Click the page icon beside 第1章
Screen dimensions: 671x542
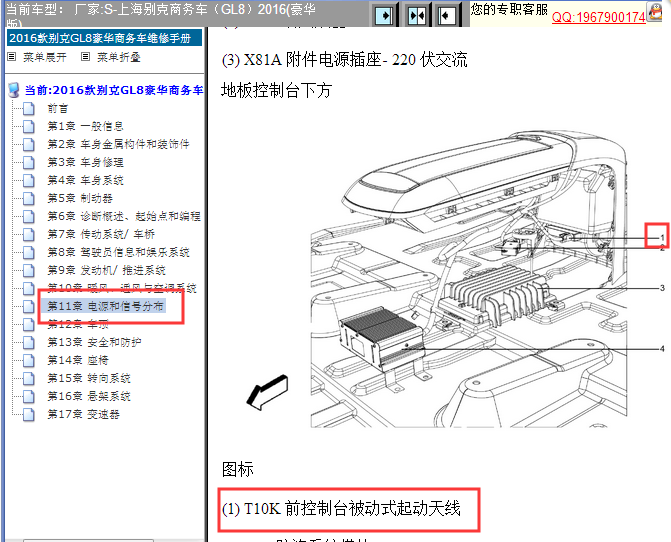(29, 127)
